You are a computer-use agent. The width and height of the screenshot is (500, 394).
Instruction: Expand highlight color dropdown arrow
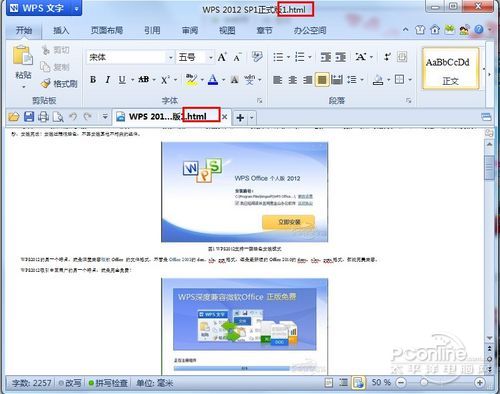pyautogui.click(x=202, y=80)
